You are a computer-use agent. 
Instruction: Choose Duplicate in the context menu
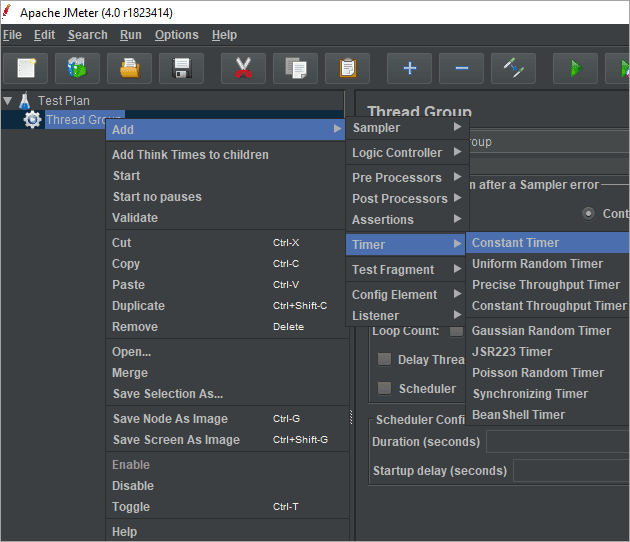pos(227,305)
